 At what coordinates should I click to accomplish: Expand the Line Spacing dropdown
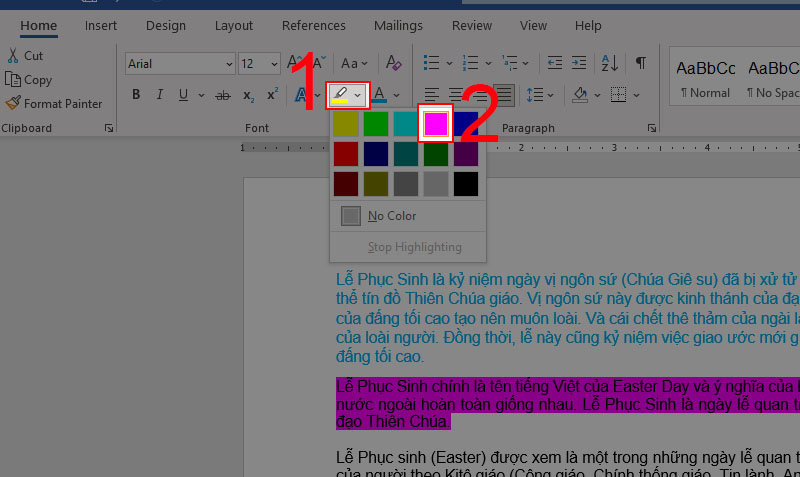click(x=548, y=95)
